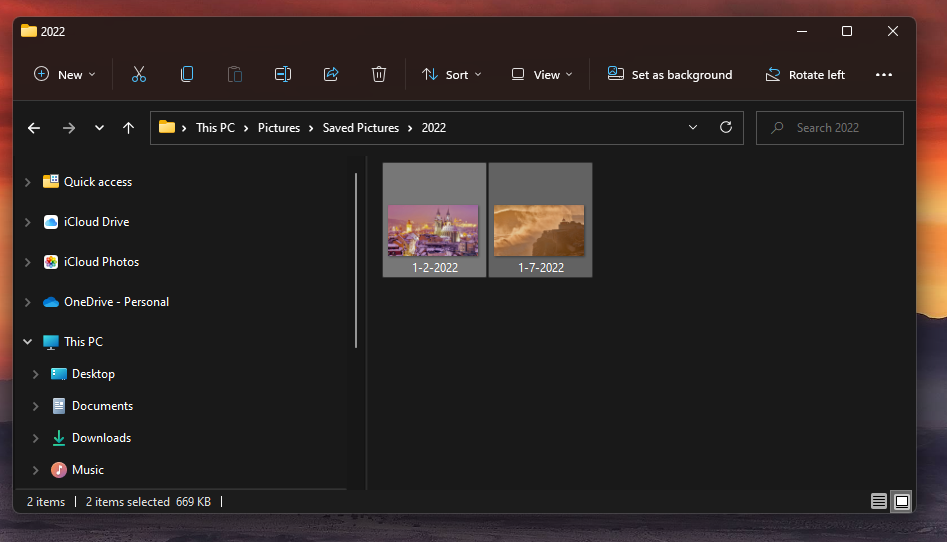Minimize the 2022 window
This screenshot has width=947, height=542.
tap(802, 31)
